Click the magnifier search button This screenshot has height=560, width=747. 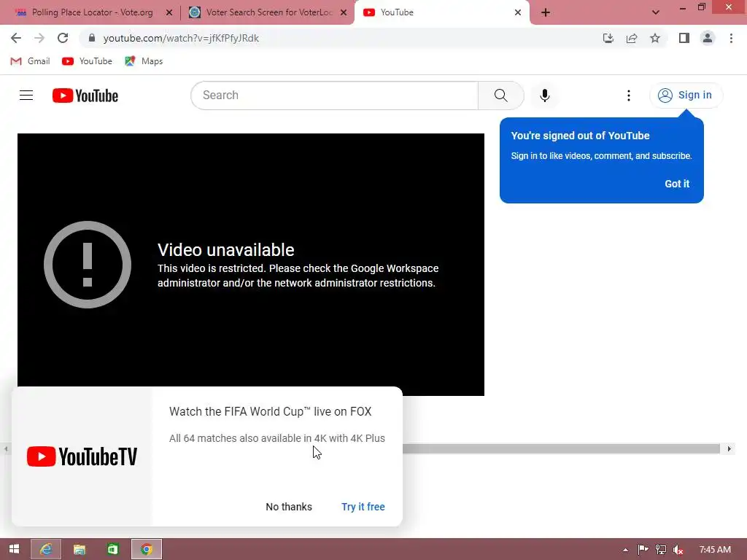[500, 96]
